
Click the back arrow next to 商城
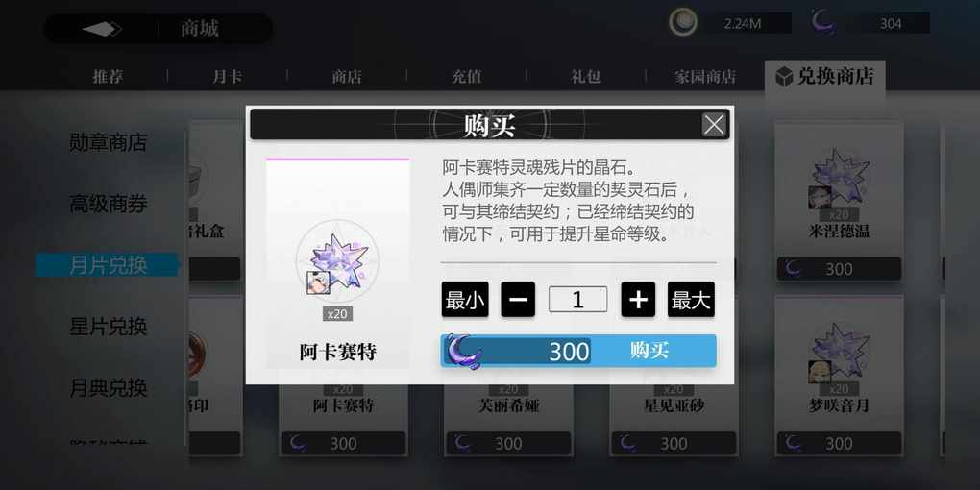point(102,29)
